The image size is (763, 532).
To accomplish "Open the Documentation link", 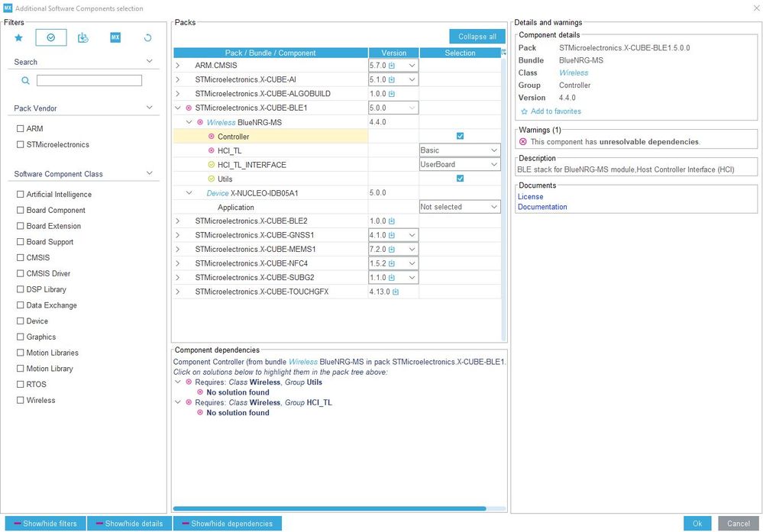I will [x=542, y=207].
